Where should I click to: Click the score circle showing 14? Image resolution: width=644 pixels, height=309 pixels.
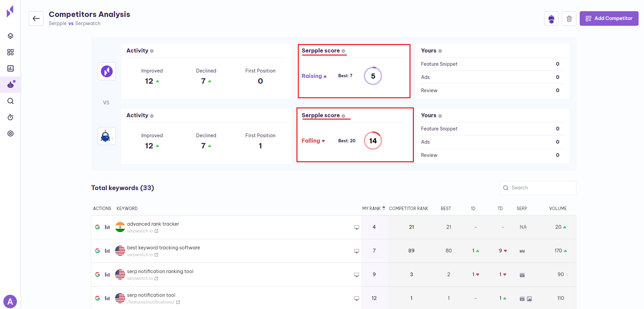pos(373,141)
